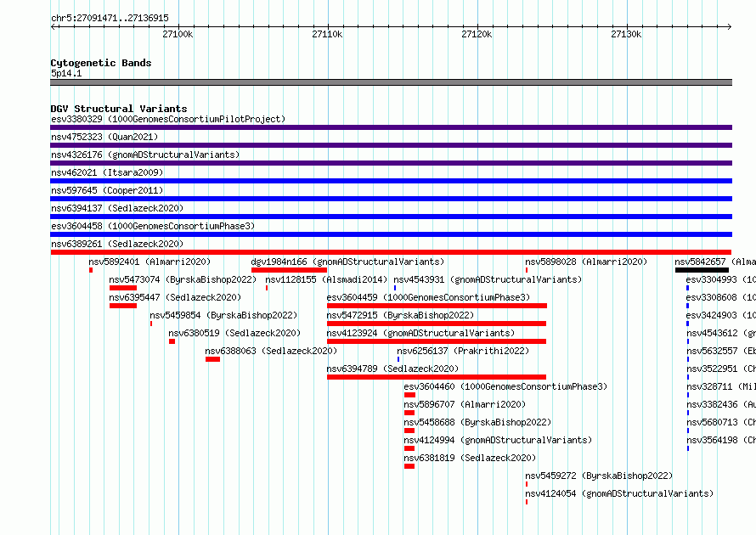Click the nsv6389261 (Sedlazeck2020) label
The height and width of the screenshot is (535, 756).
pyautogui.click(x=117, y=244)
